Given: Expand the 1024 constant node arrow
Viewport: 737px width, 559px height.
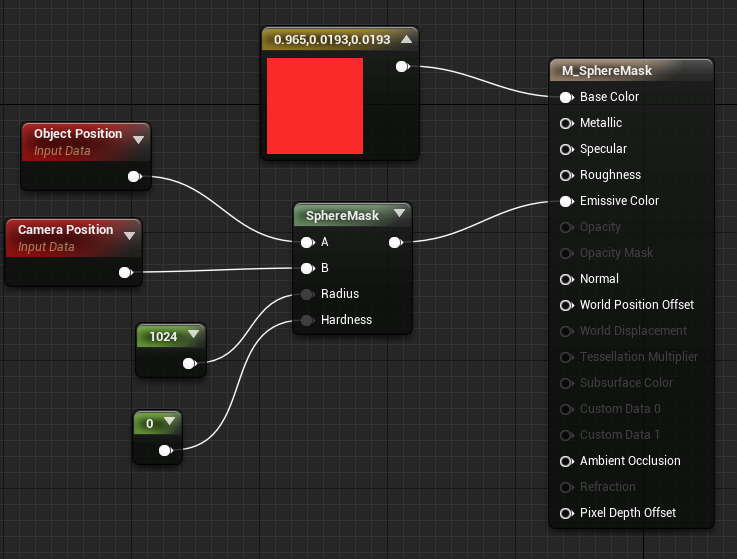Looking at the screenshot, I should tap(194, 334).
